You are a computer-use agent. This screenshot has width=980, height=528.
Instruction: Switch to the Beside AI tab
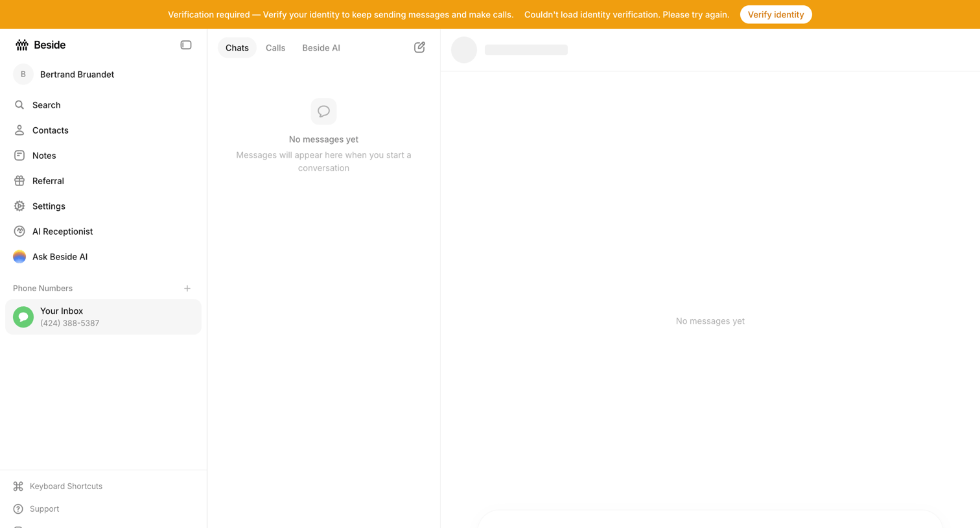point(321,48)
